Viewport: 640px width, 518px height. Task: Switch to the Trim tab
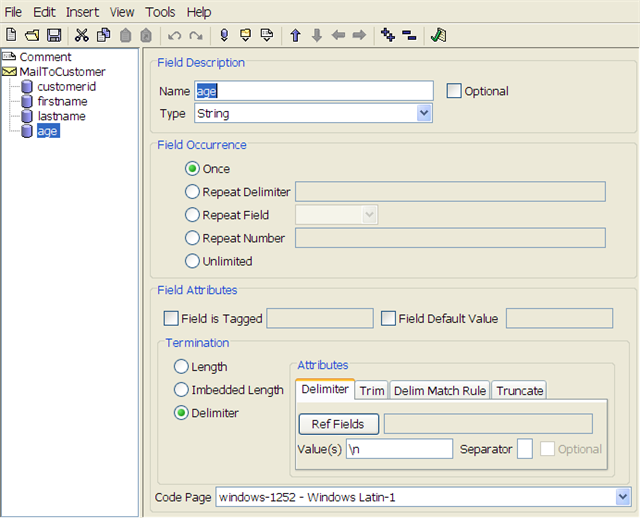pos(372,391)
